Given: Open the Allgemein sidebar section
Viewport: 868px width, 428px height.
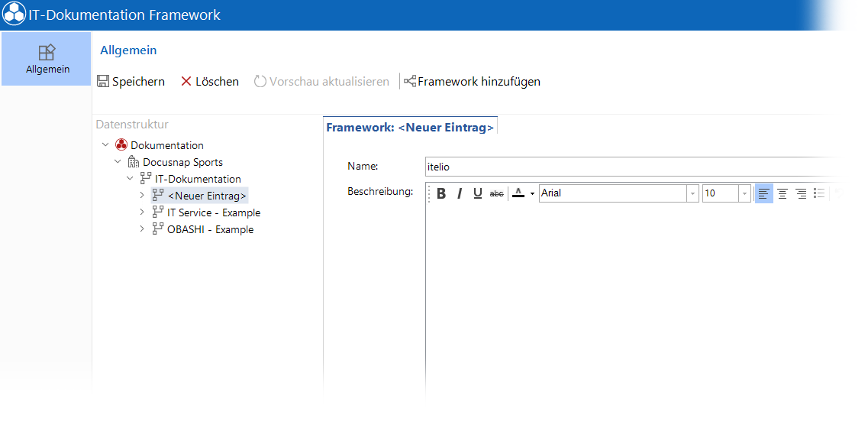Looking at the screenshot, I should (x=47, y=59).
